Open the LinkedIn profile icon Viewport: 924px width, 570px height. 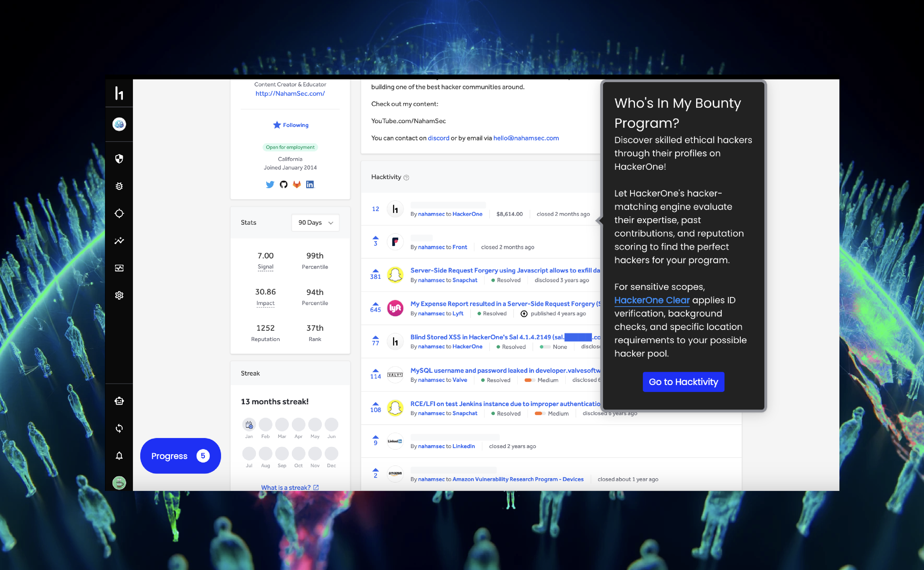310,184
